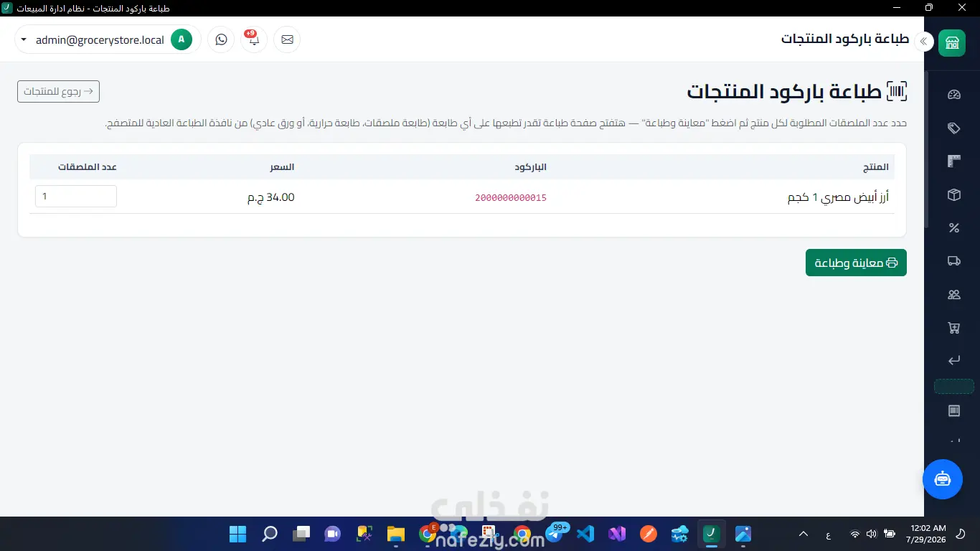The image size is (980, 551).
Task: Open the receipt list icon in sidebar
Action: point(953,411)
